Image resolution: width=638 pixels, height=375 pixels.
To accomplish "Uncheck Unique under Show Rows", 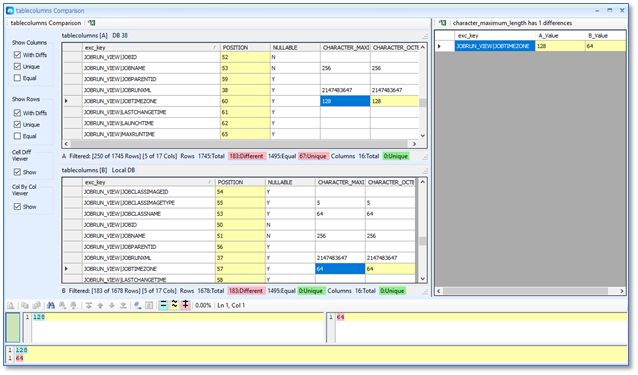I will (17, 124).
